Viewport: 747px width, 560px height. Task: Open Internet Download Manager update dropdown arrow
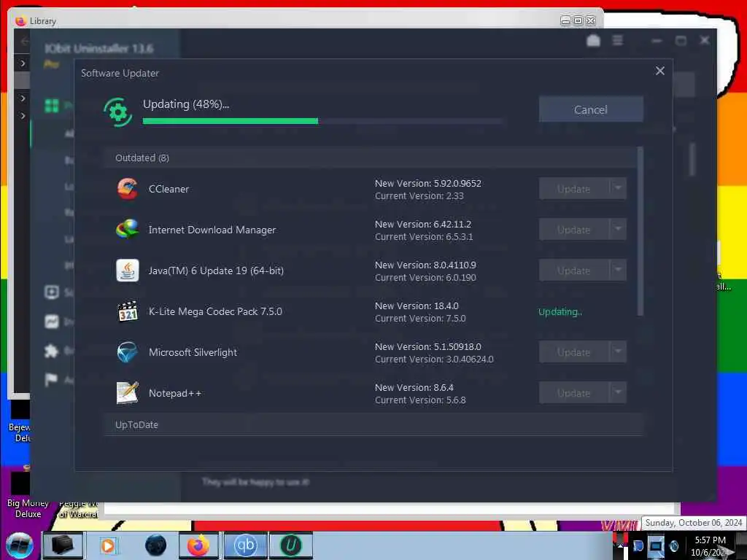(x=618, y=230)
